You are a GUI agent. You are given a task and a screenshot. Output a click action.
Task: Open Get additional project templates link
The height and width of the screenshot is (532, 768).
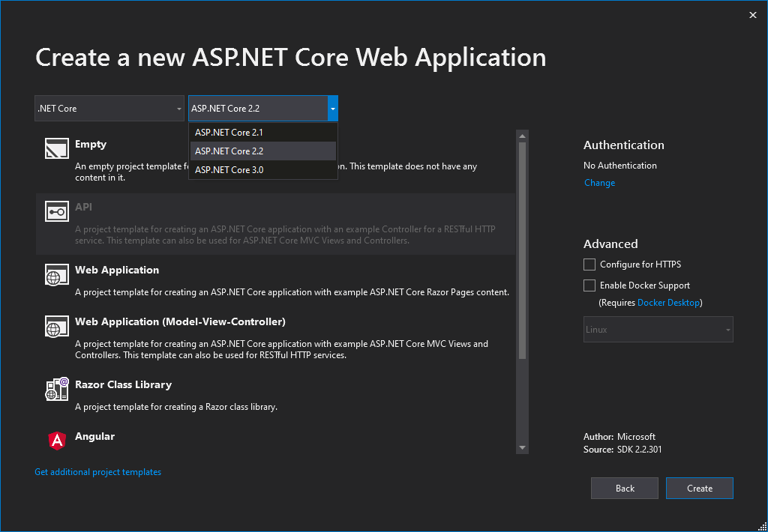[x=97, y=472]
